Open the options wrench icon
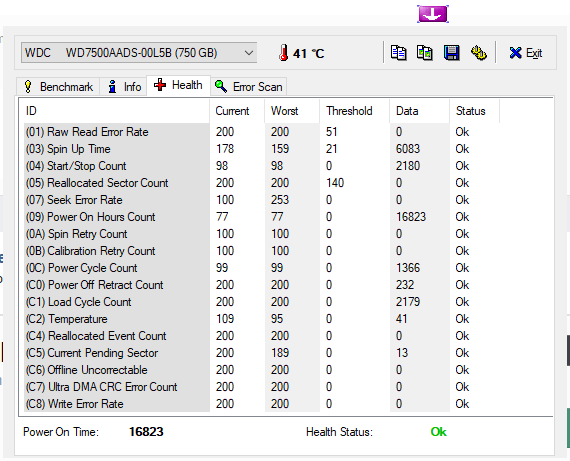The image size is (570, 461). click(479, 53)
